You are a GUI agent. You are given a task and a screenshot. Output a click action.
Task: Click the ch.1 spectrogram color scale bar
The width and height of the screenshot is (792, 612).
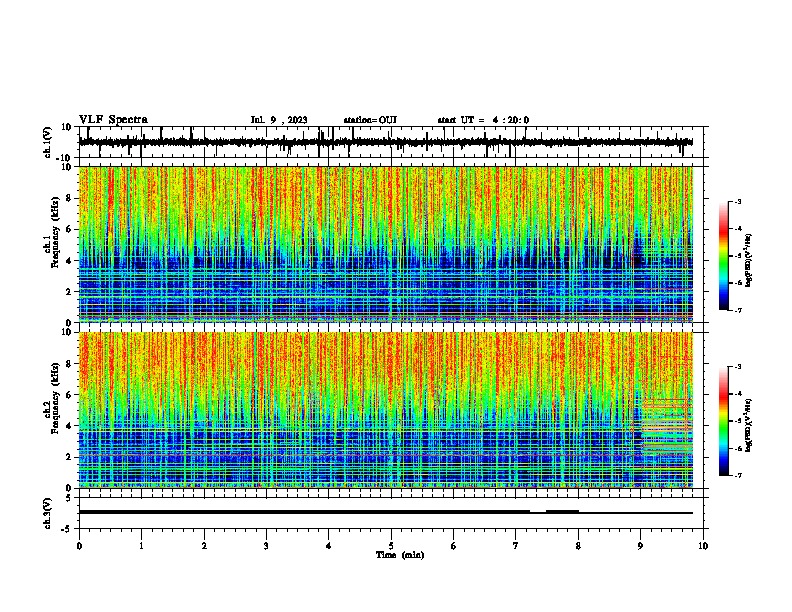[724, 256]
